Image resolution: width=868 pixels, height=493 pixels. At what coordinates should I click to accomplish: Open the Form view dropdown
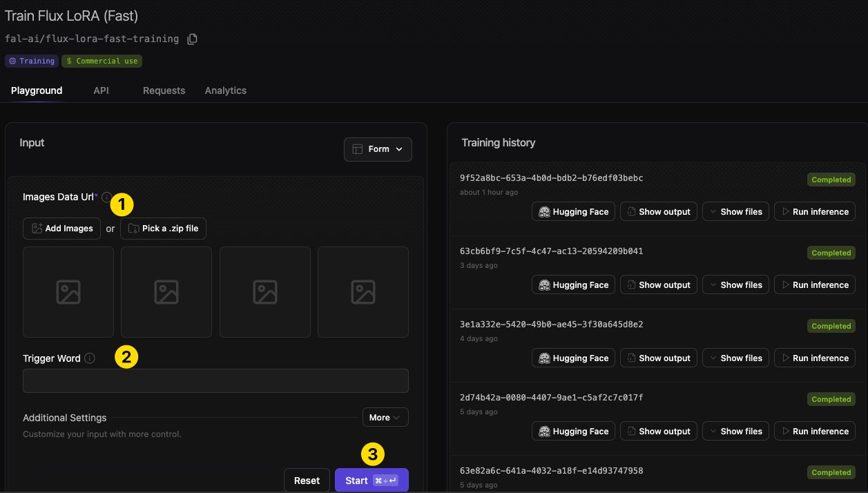pyautogui.click(x=378, y=149)
